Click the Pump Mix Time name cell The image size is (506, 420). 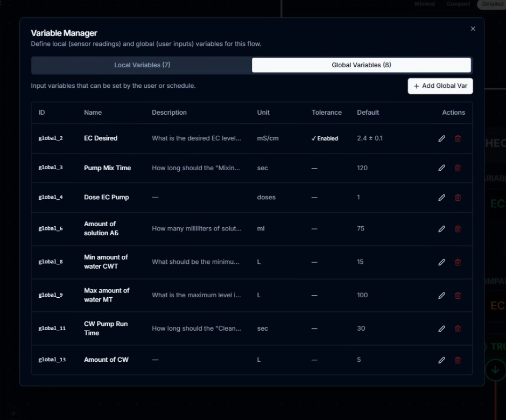pyautogui.click(x=108, y=168)
